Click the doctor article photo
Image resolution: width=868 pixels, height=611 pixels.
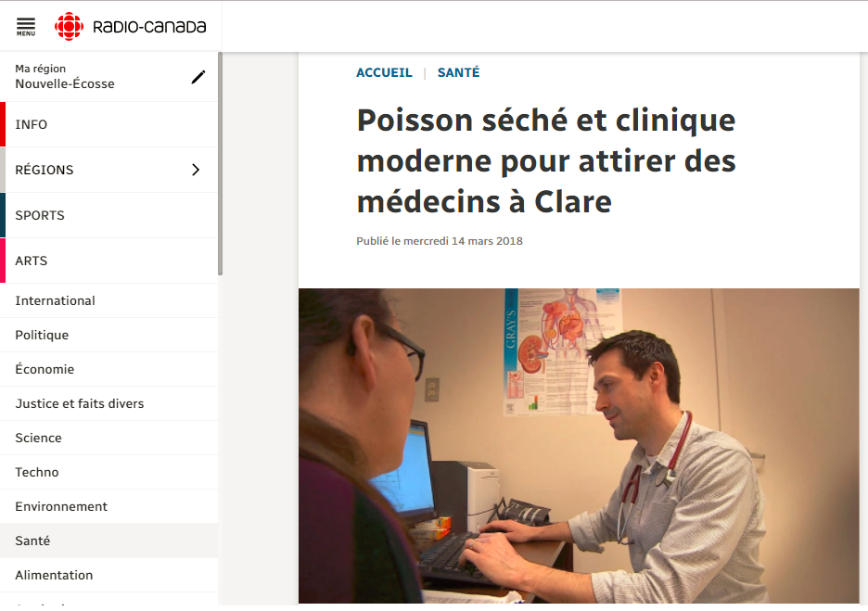click(x=579, y=446)
